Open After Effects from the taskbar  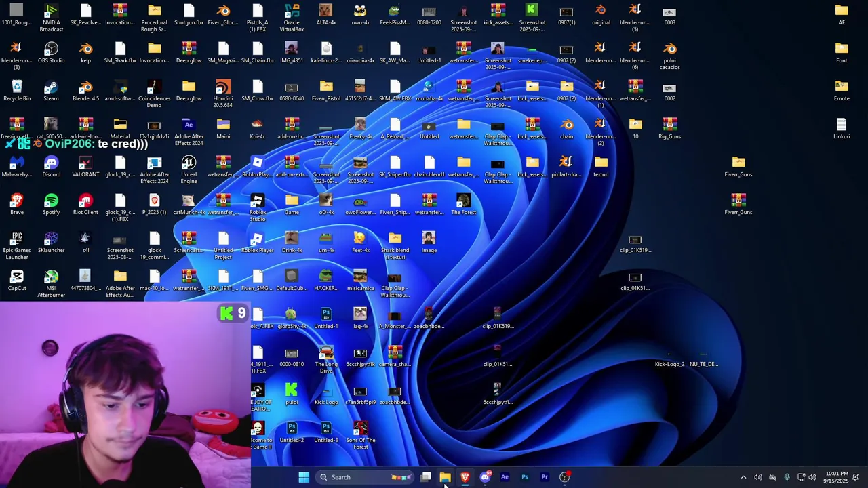[505, 477]
